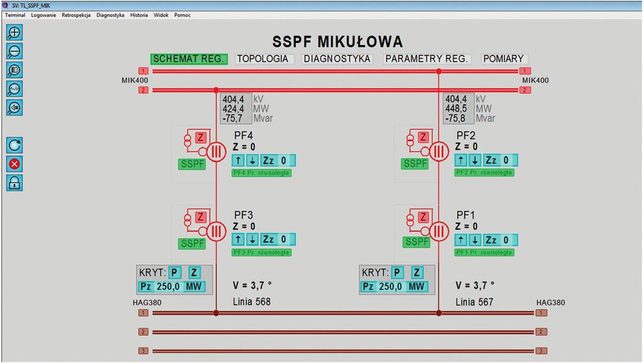Open the Pomoc menu
The image size is (644, 364).
(182, 14)
